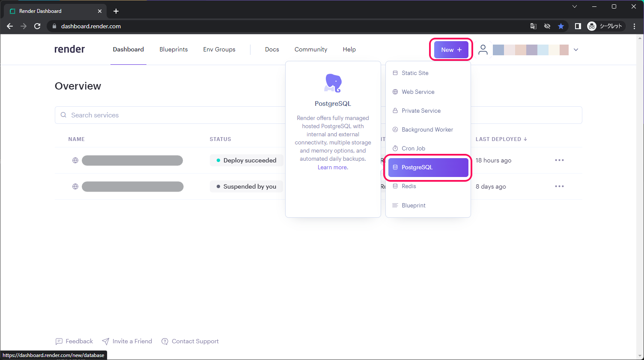Viewport: 644px width, 360px height.
Task: Open the Help link in the navigation
Action: click(x=349, y=49)
